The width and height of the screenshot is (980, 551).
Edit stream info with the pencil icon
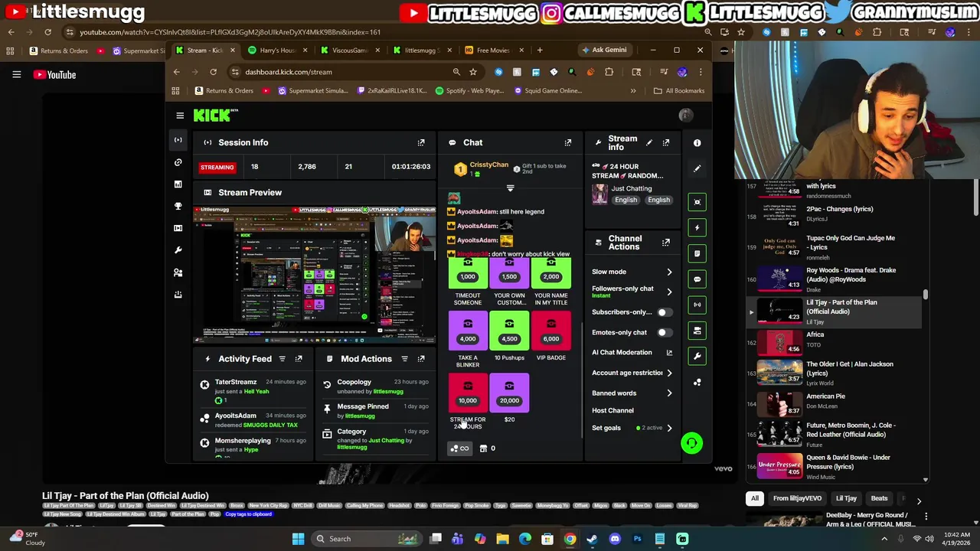coord(649,142)
